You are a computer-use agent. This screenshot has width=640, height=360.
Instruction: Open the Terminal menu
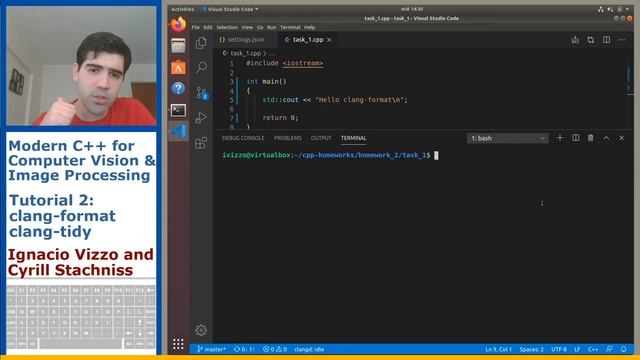pos(290,27)
